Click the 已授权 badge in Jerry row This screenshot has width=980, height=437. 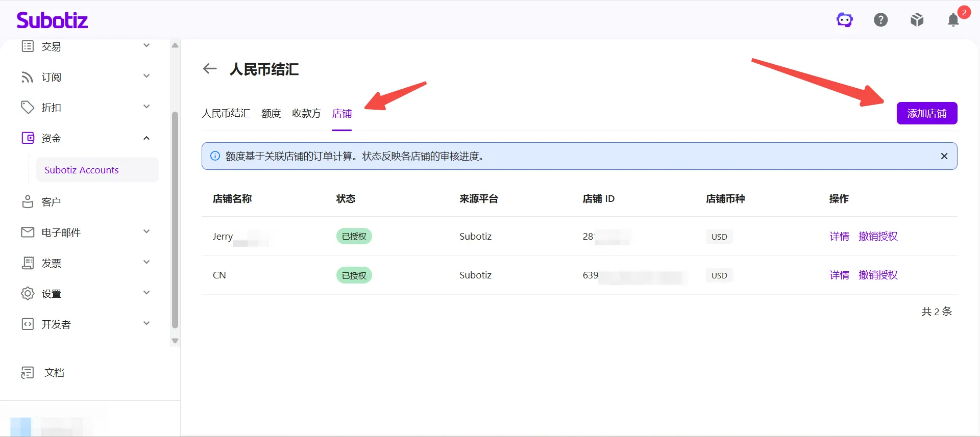point(354,237)
